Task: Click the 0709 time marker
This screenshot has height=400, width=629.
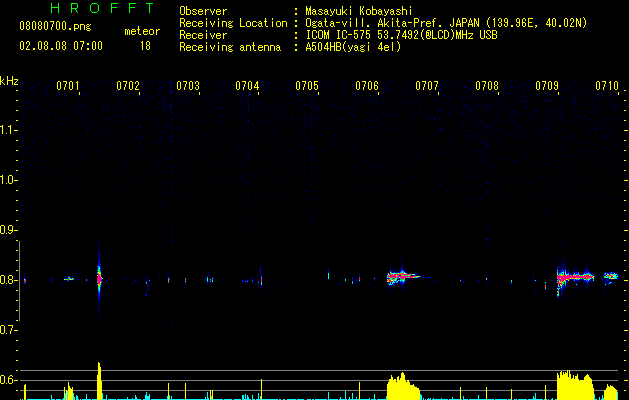Action: pyautogui.click(x=547, y=86)
